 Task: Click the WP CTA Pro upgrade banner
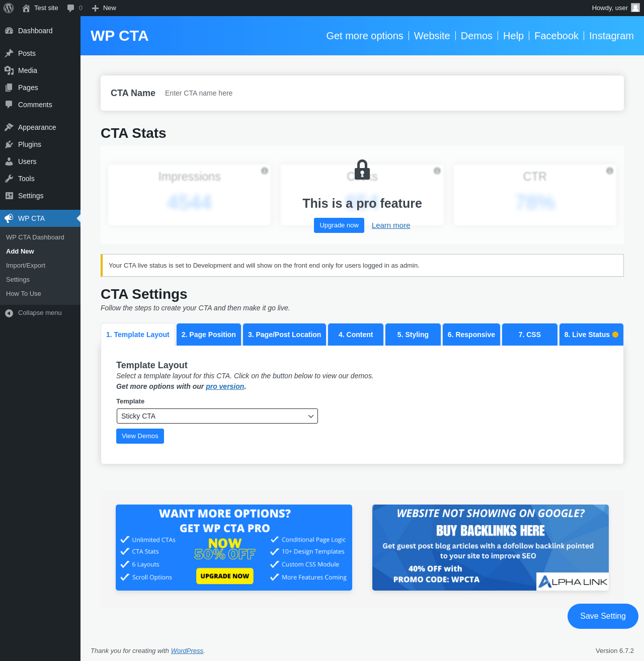click(x=234, y=547)
